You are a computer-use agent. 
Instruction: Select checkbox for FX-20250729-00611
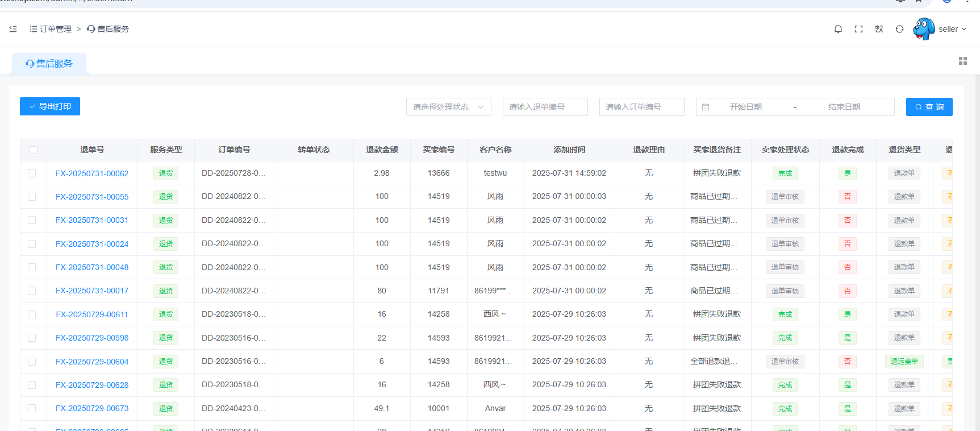[x=32, y=314]
